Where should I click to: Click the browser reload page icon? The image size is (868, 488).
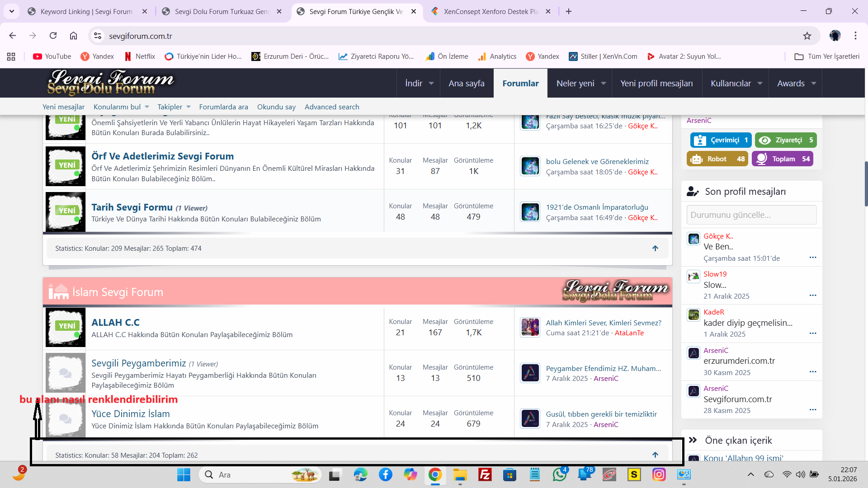pyautogui.click(x=53, y=36)
